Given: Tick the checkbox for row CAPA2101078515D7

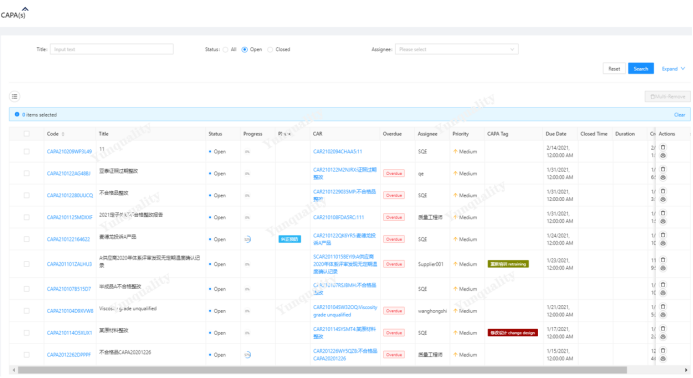Looking at the screenshot, I should (x=27, y=289).
